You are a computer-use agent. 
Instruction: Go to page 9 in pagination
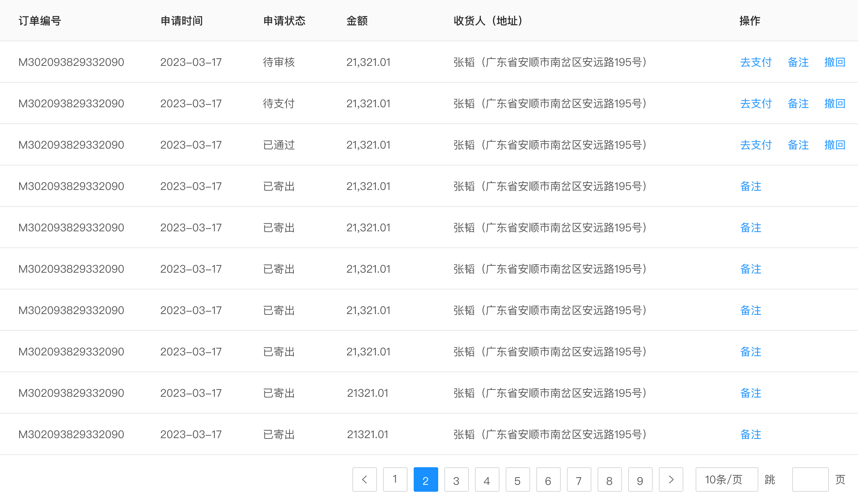coord(640,479)
